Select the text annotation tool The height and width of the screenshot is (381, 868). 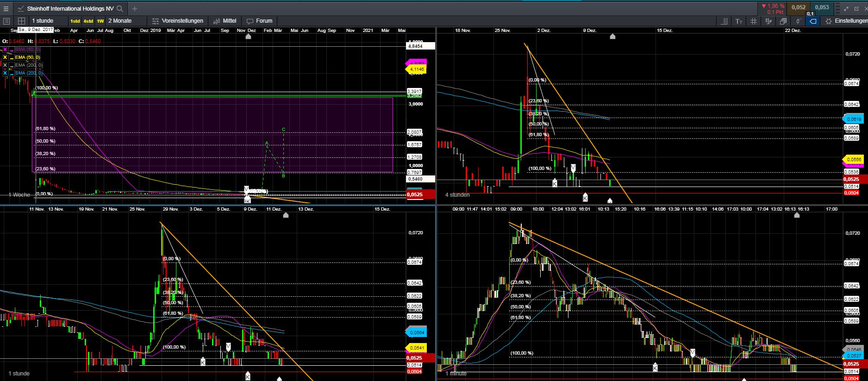(x=739, y=21)
